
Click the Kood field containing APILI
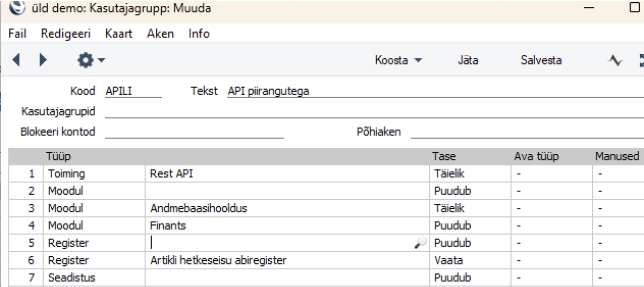(133, 91)
